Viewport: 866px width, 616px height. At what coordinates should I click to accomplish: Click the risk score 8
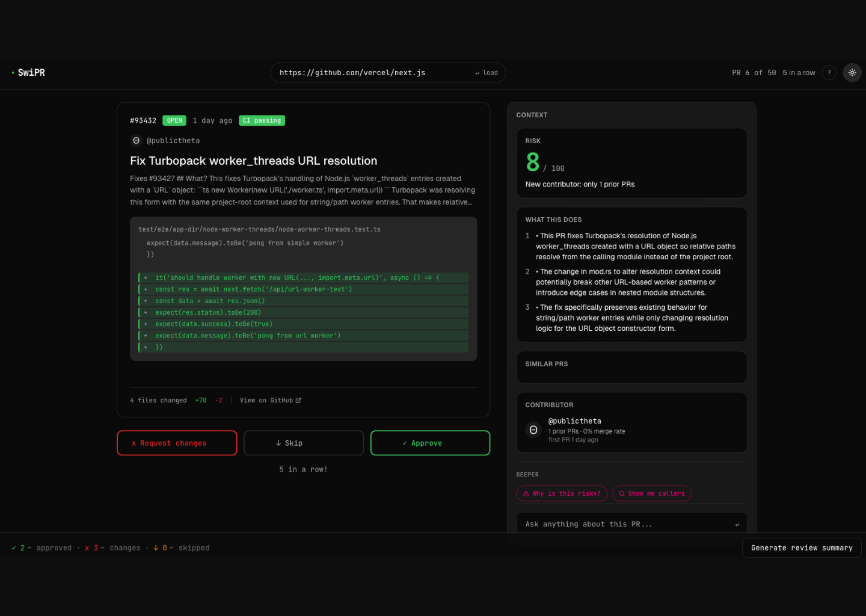click(x=533, y=162)
